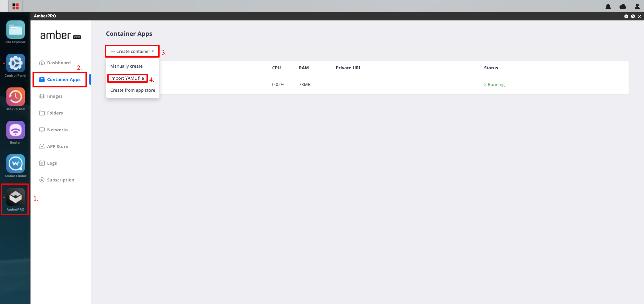This screenshot has width=644, height=304.
Task: Close the AmberPRO window
Action: pos(640,16)
